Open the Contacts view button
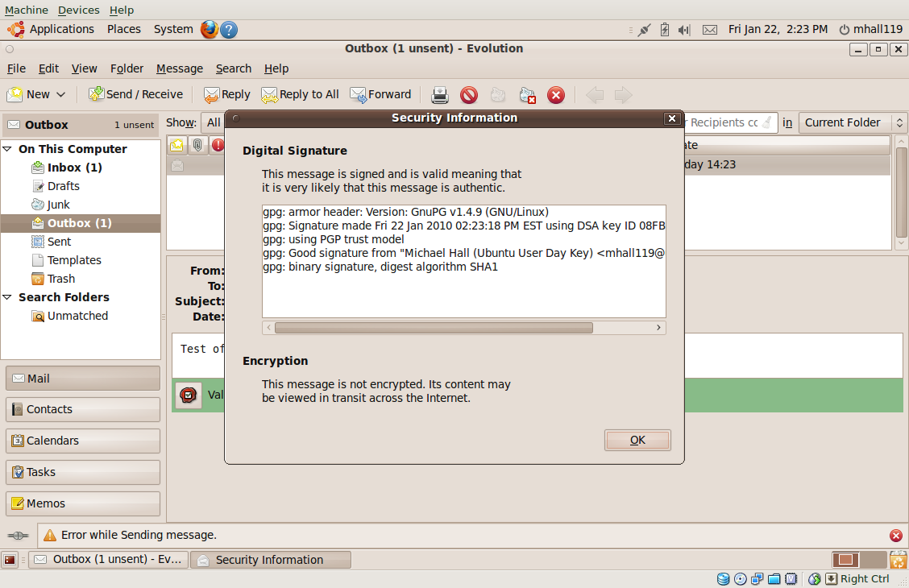Viewport: 909px width, 588px height. (x=82, y=409)
